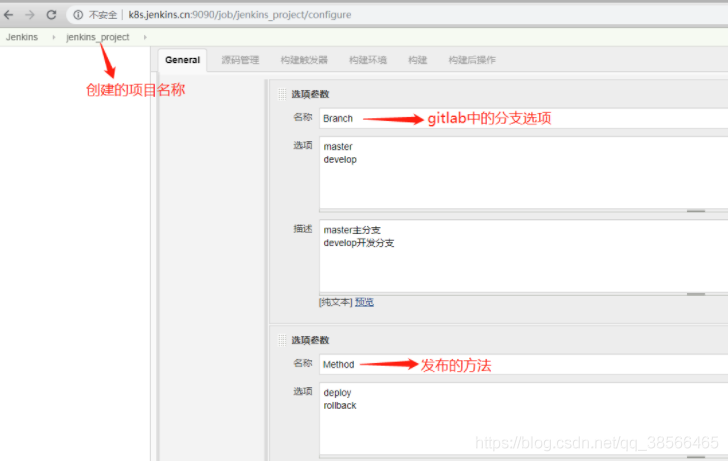Switch to the 构建后操作 tab

coord(472,60)
